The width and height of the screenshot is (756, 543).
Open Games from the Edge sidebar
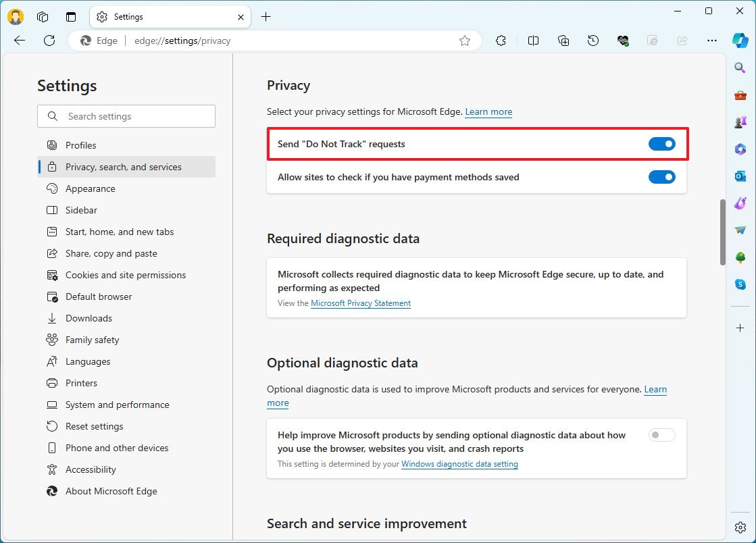(739, 122)
